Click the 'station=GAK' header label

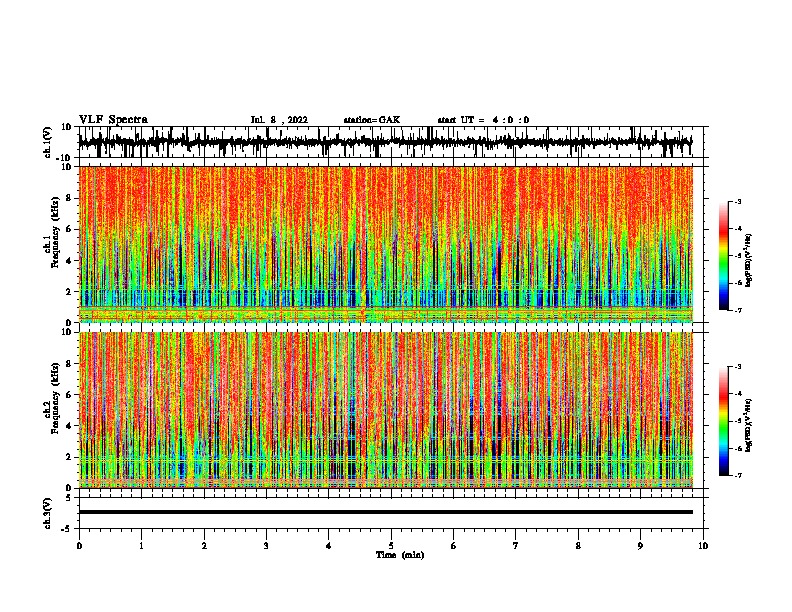[x=372, y=120]
